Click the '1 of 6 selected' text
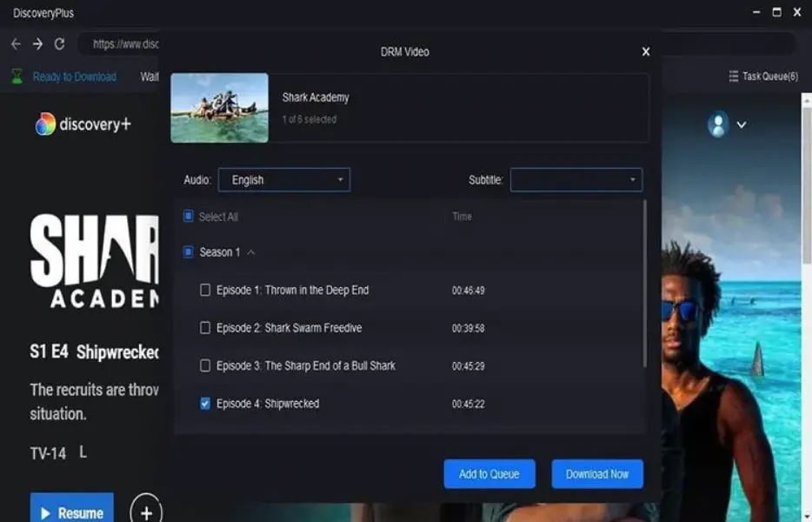 tap(309, 119)
